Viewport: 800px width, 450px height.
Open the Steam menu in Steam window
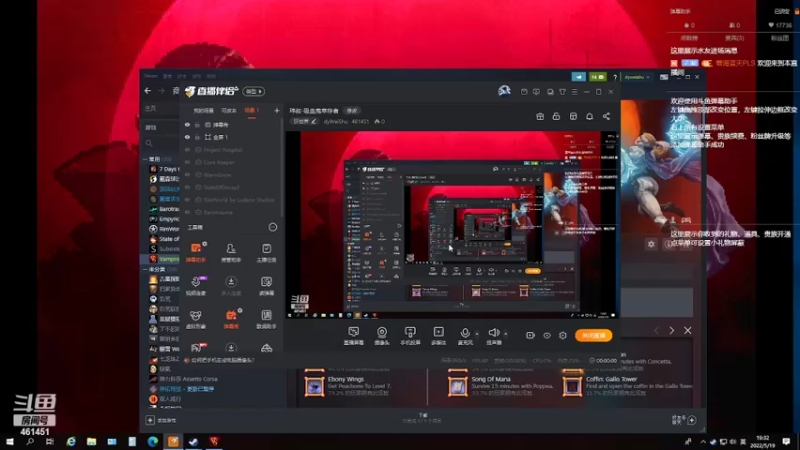pos(151,76)
